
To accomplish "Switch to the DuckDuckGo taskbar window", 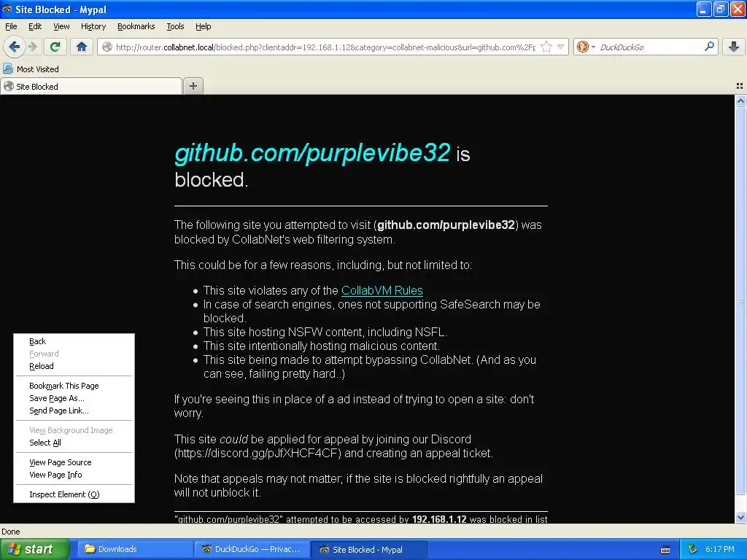I will pos(252,549).
